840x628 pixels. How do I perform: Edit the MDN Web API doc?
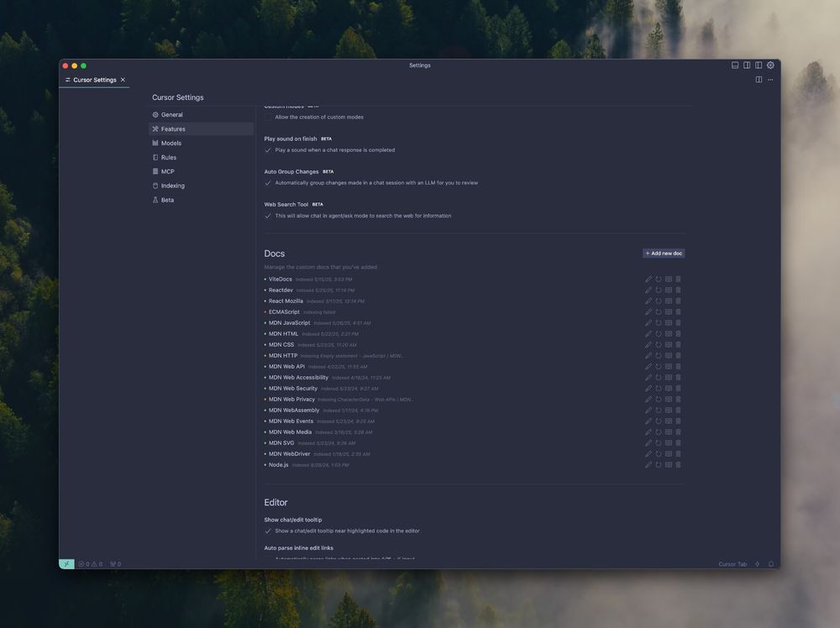pos(648,367)
